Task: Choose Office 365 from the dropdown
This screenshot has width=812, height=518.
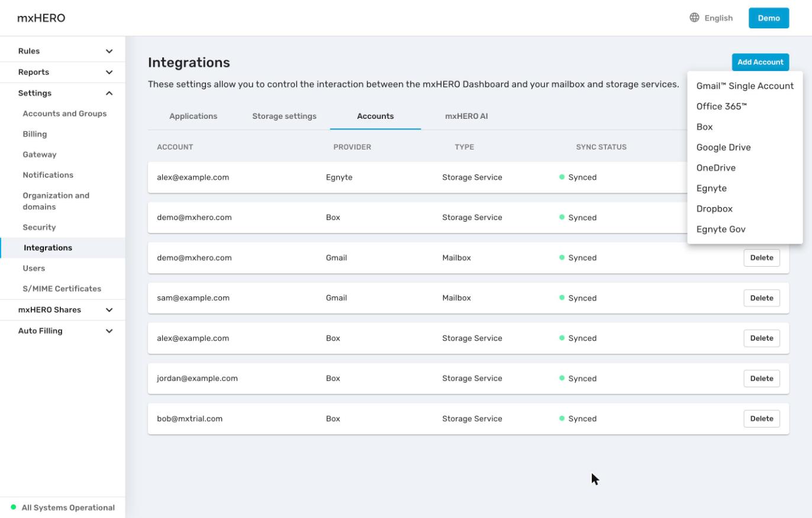Action: point(745,106)
